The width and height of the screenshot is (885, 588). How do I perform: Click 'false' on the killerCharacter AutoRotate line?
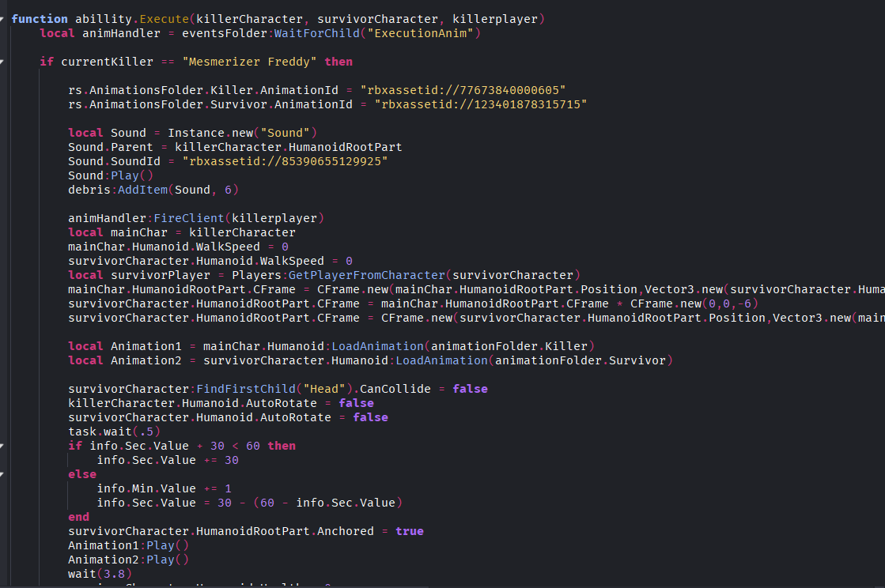[x=356, y=403]
